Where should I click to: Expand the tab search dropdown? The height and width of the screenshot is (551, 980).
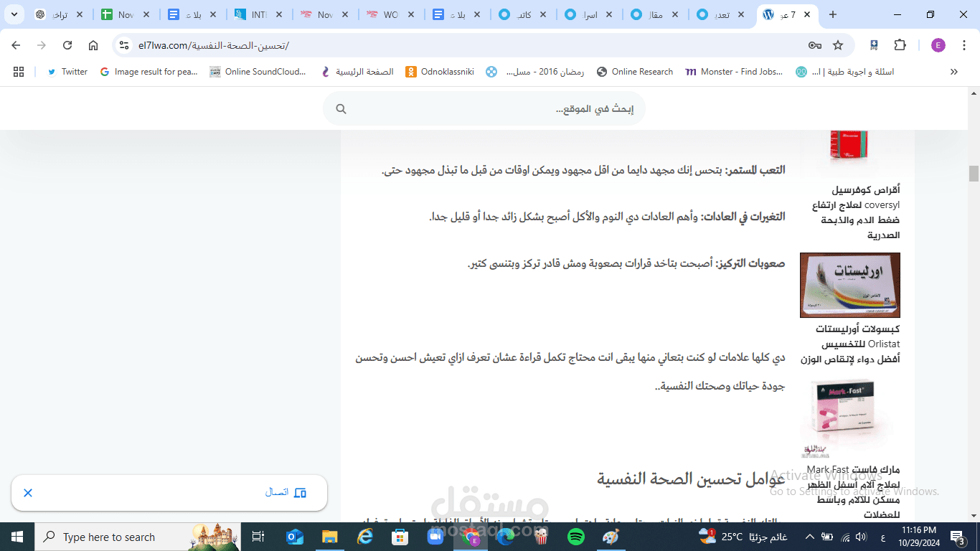[14, 14]
